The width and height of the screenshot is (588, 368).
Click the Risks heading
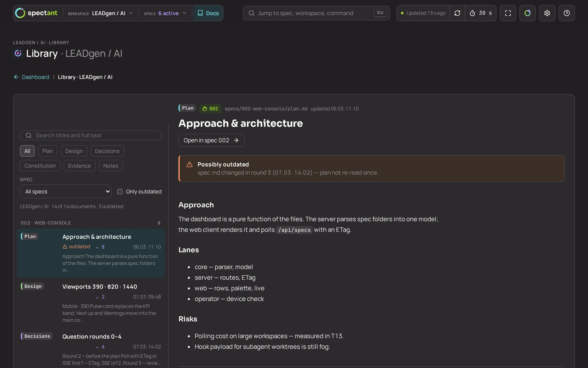coord(188,319)
